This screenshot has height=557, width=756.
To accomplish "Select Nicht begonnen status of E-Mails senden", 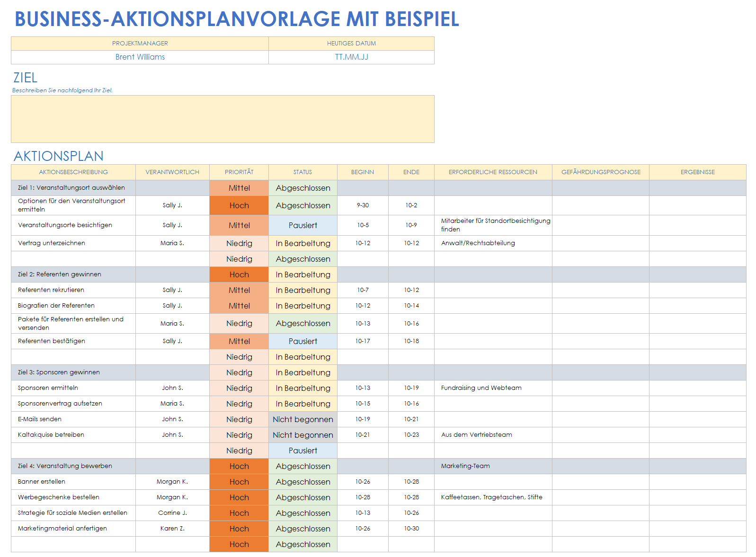I will [x=303, y=419].
